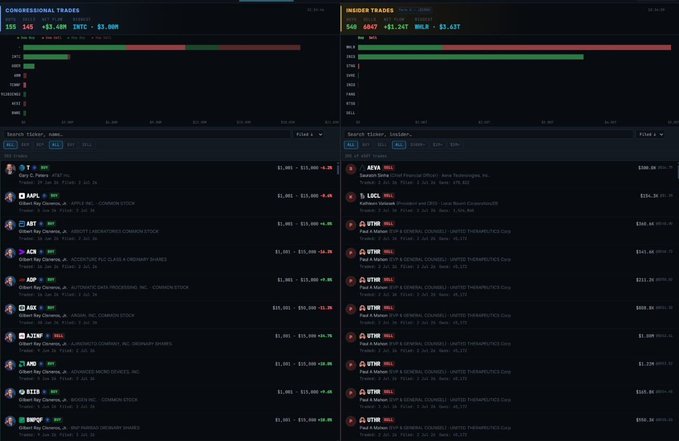Focus the Search ticker, name field
The height and width of the screenshot is (441, 679).
click(x=146, y=134)
